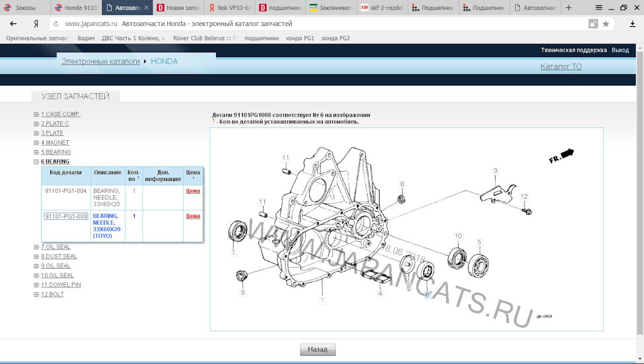The width and height of the screenshot is (644, 364).
Task: Click the Выход logout link
Action: 620,50
